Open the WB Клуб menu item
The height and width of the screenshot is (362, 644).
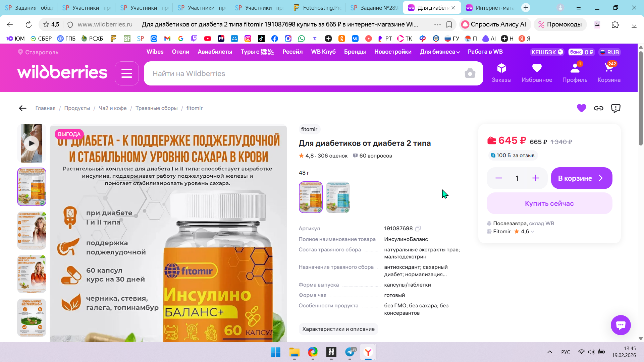(323, 52)
